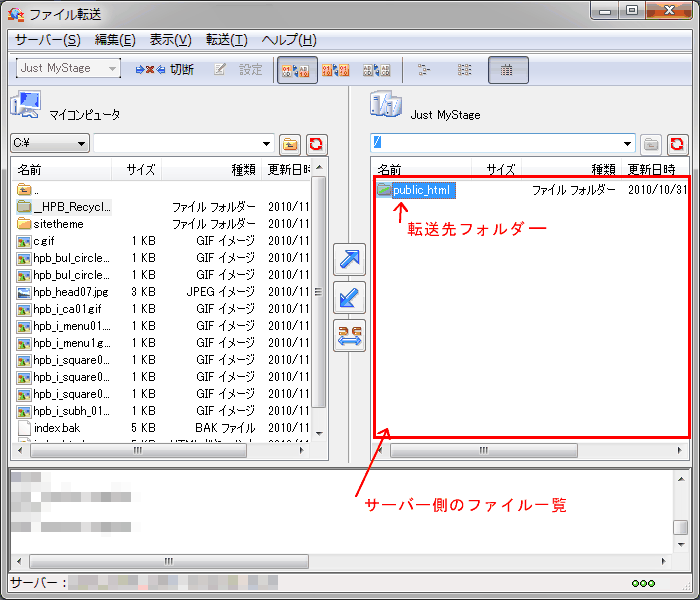Switch to tree view icon
This screenshot has width=700, height=600.
tap(424, 70)
